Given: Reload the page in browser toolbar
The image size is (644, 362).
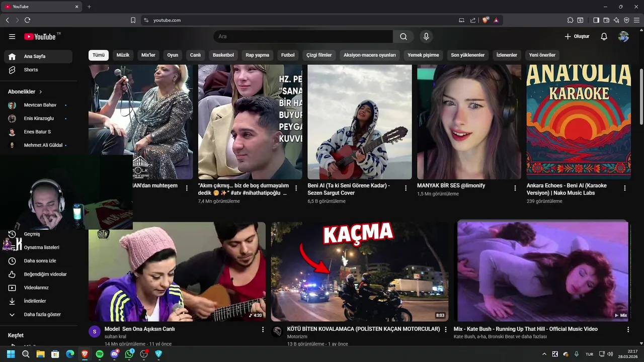Looking at the screenshot, I should [27, 20].
